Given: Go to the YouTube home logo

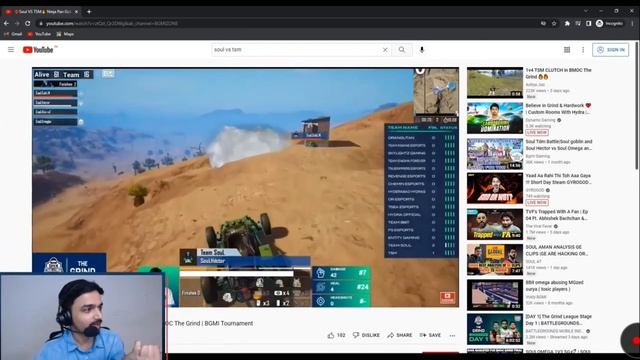Looking at the screenshot, I should 38,50.
